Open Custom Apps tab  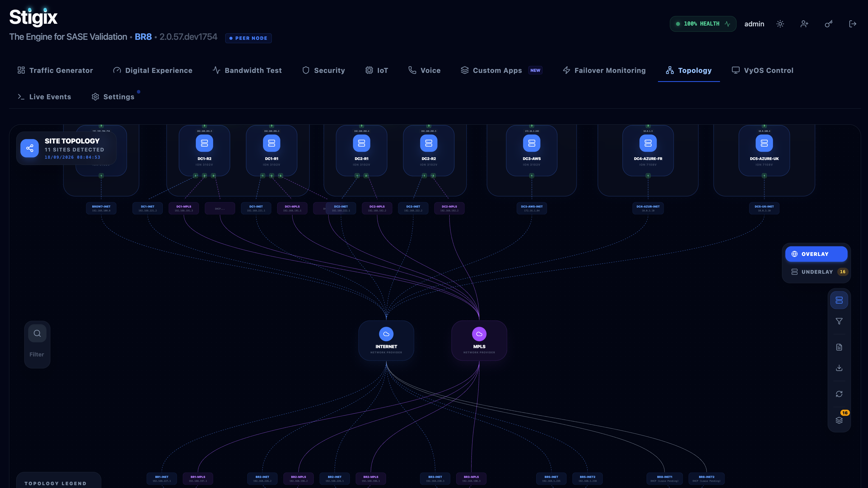pos(501,70)
